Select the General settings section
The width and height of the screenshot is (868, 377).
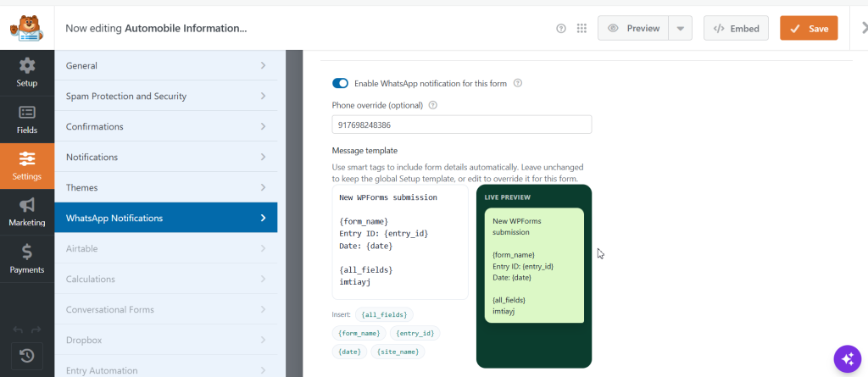[x=166, y=65]
